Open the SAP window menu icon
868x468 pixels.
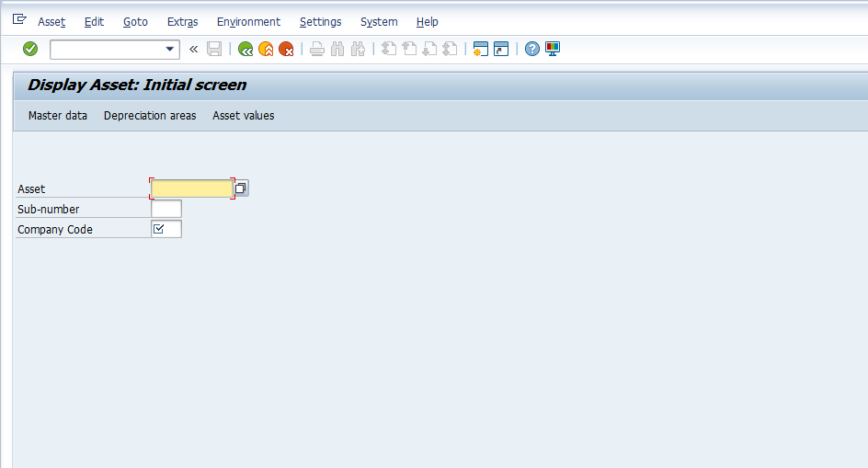tap(19, 20)
